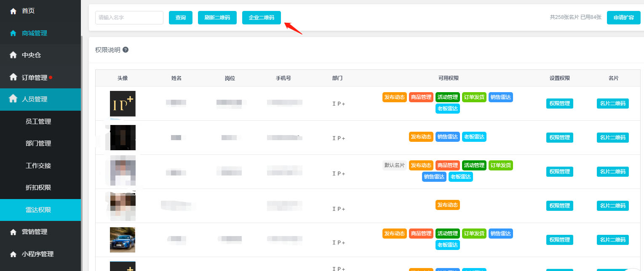Click the house icon beside 订单管理
This screenshot has height=271, width=644.
coord(13,77)
